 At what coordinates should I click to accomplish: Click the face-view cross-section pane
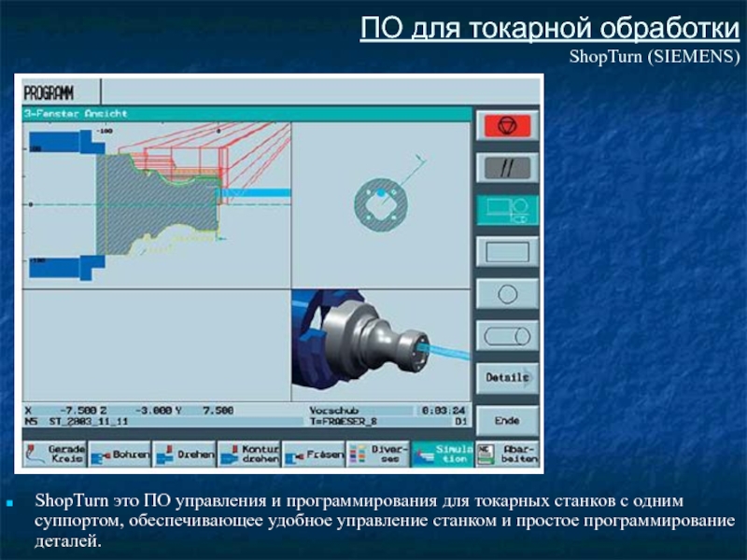click(x=381, y=205)
